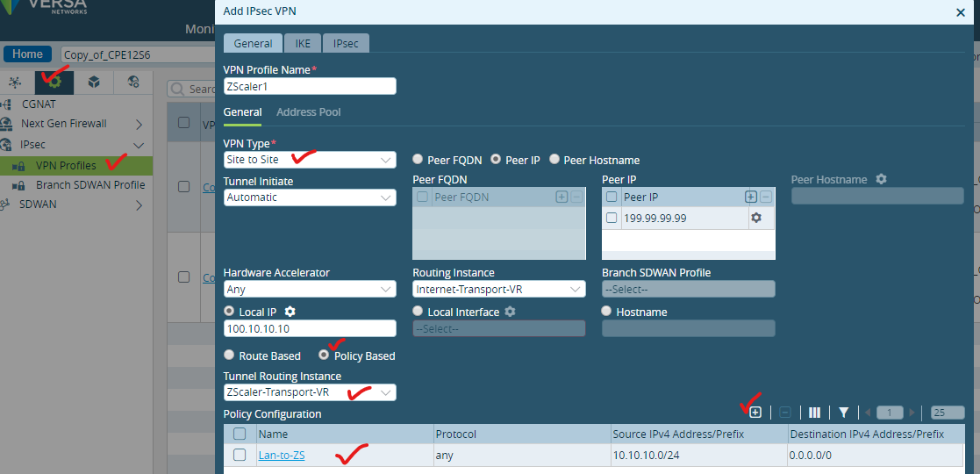Go to next Policy Configuration page

pyautogui.click(x=912, y=412)
